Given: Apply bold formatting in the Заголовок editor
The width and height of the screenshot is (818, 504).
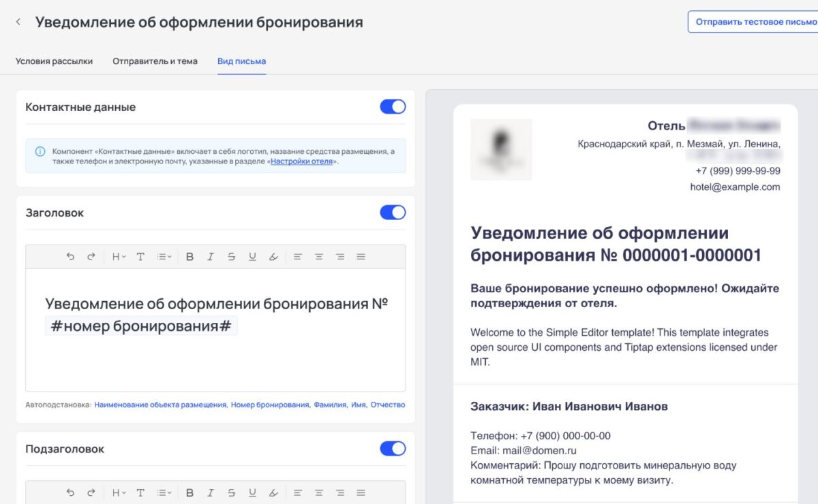Looking at the screenshot, I should (190, 257).
